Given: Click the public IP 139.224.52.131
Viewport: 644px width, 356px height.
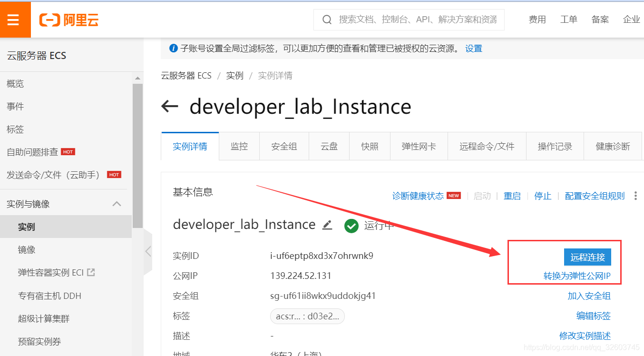Looking at the screenshot, I should 301,276.
